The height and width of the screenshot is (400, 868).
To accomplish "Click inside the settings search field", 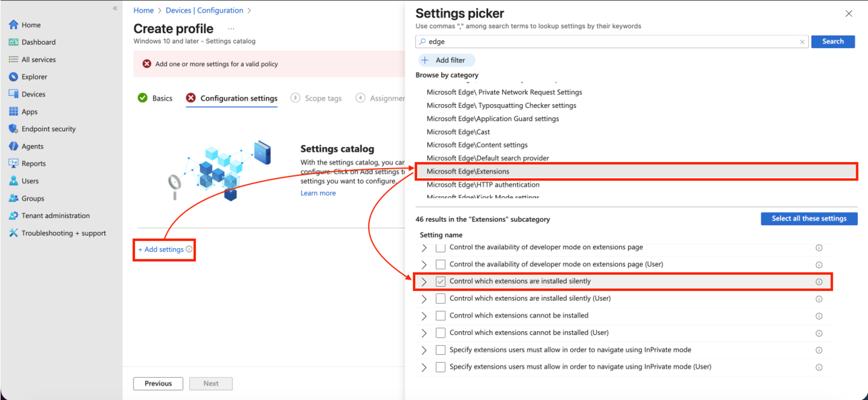I will tap(597, 41).
